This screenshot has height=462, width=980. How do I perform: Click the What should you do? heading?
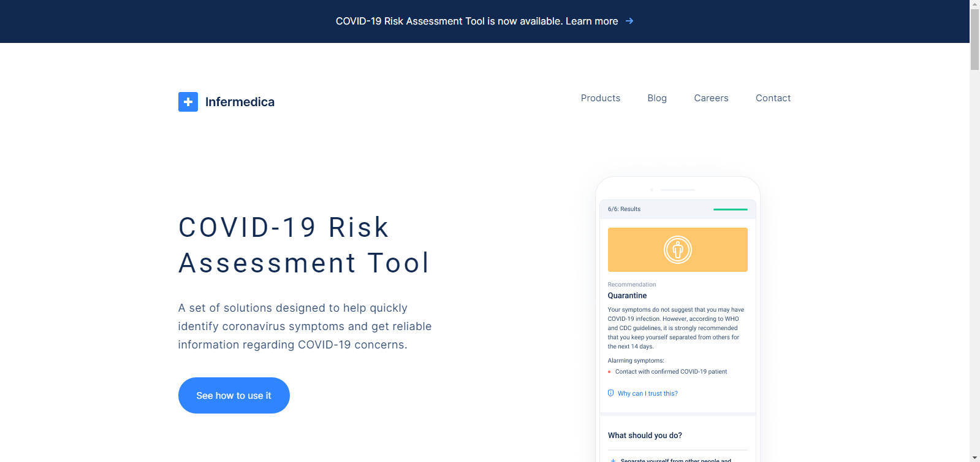(x=645, y=436)
